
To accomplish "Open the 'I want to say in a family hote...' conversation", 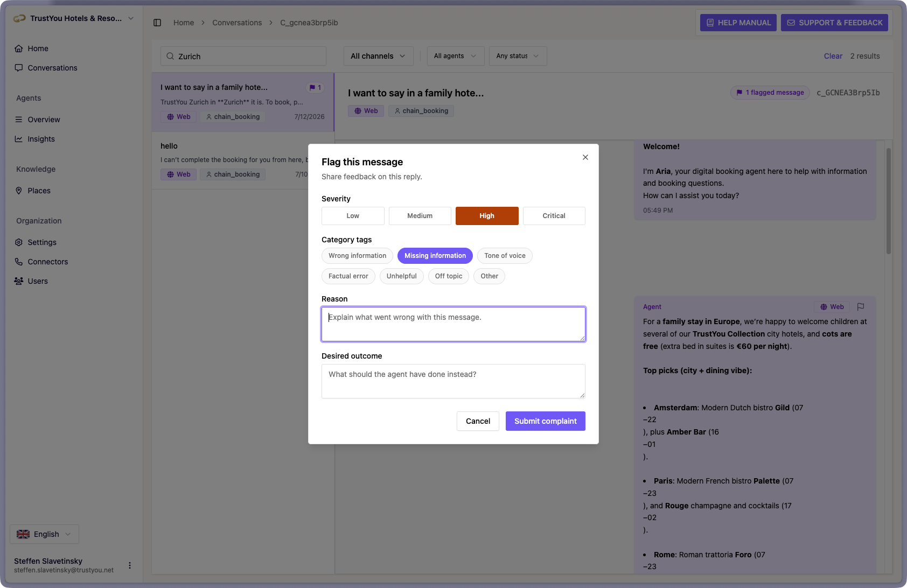I will 243,102.
